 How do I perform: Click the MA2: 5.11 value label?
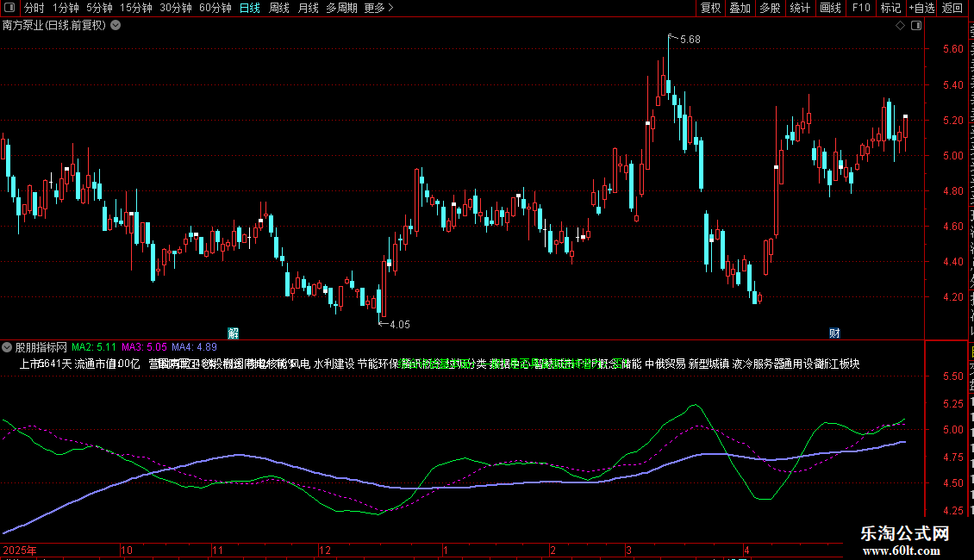(94, 347)
